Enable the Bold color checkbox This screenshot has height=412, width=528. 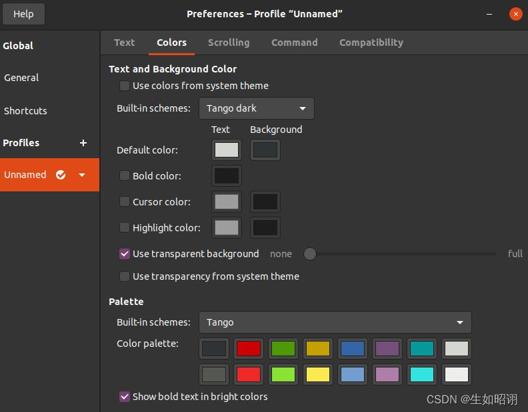(124, 175)
